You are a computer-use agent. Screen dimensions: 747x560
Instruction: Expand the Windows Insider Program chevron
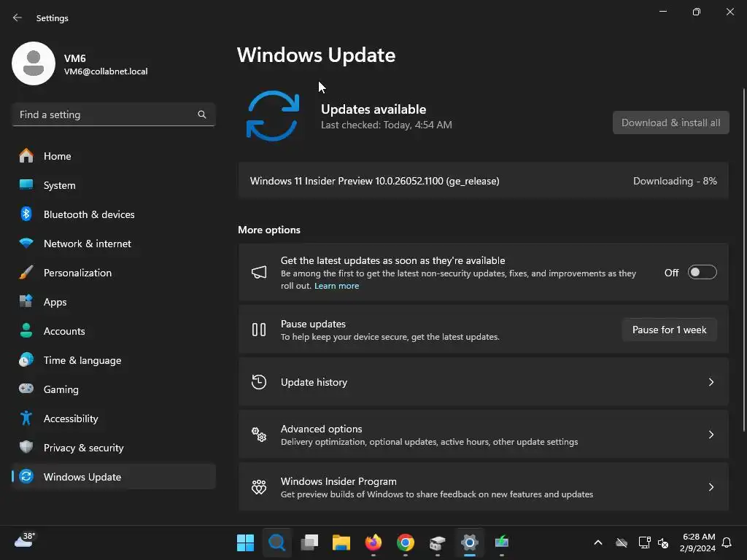click(x=711, y=486)
